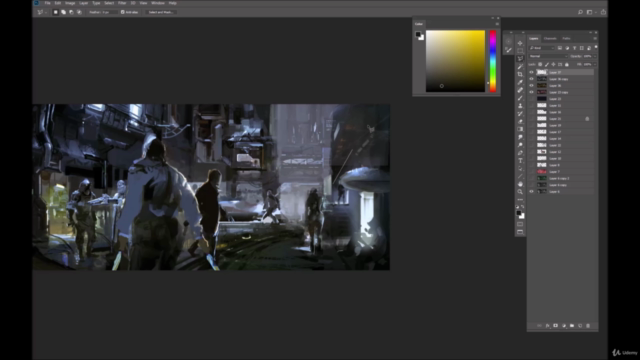Open the File menu
The height and width of the screenshot is (360, 640).
point(47,3)
